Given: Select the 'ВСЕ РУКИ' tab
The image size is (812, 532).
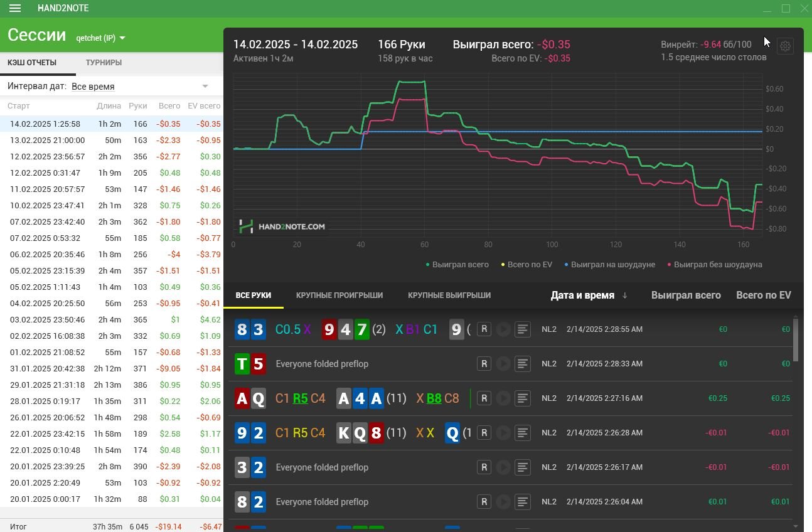Looking at the screenshot, I should (254, 295).
